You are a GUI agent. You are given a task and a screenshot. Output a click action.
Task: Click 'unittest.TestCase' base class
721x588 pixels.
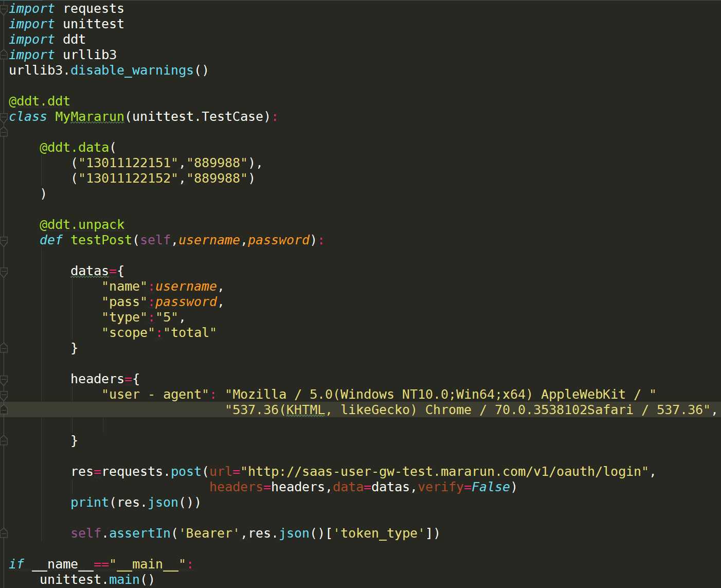(x=198, y=117)
